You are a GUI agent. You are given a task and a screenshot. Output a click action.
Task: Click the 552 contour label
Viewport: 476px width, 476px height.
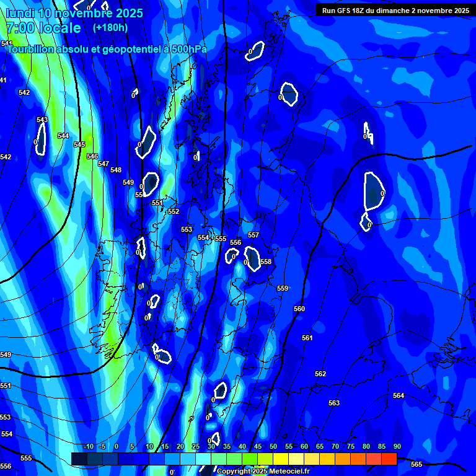(x=174, y=211)
